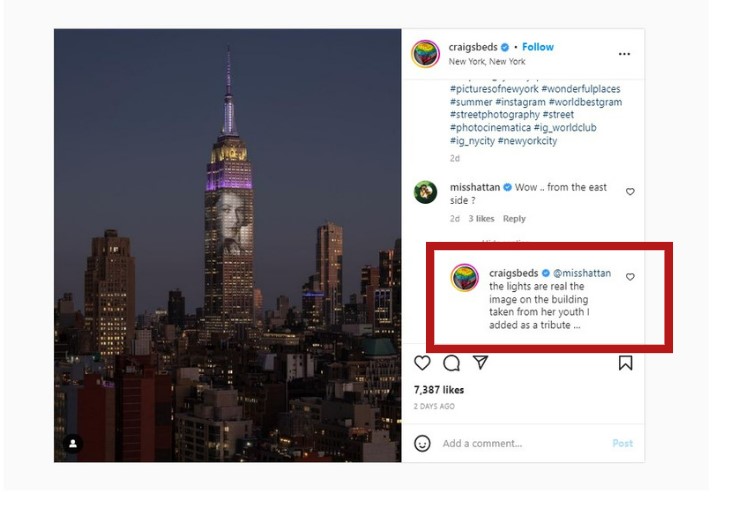The height and width of the screenshot is (512, 738).
Task: Open three-dot more options menu
Action: point(625,54)
